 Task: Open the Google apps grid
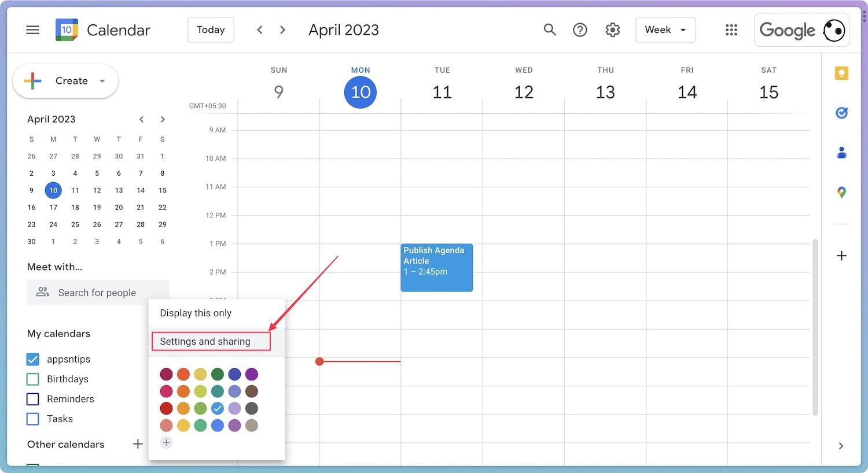(x=731, y=30)
